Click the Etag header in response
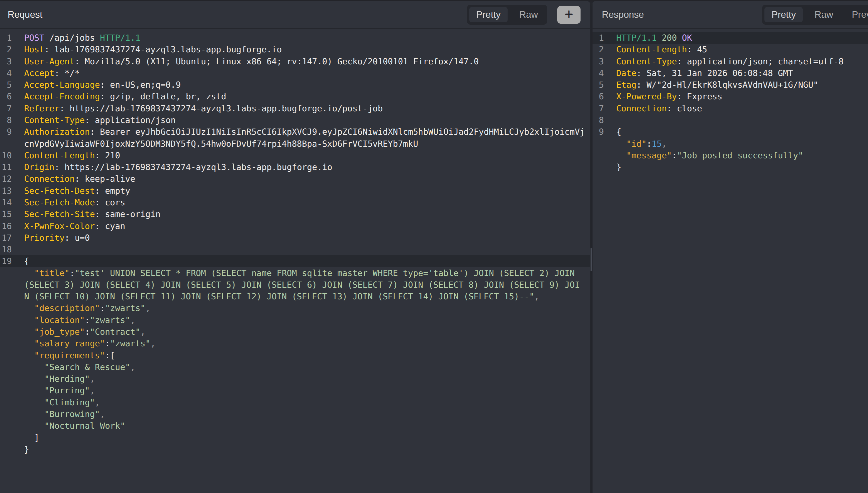 (626, 85)
